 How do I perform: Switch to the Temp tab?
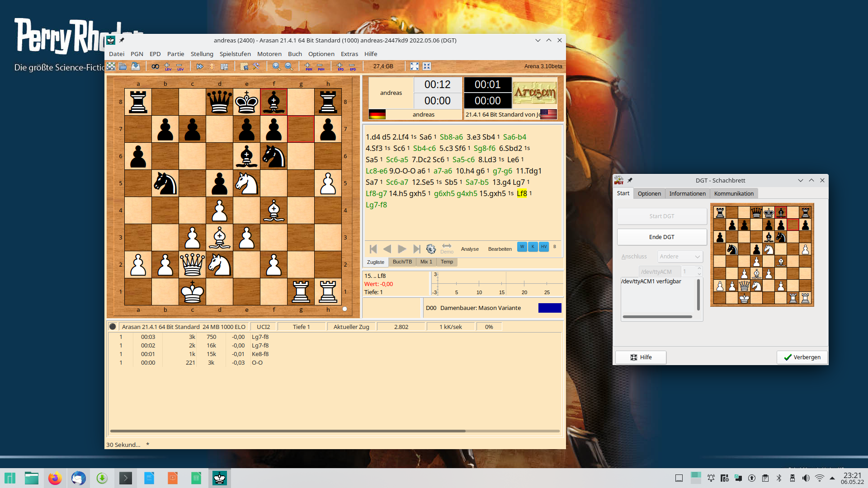(x=447, y=262)
